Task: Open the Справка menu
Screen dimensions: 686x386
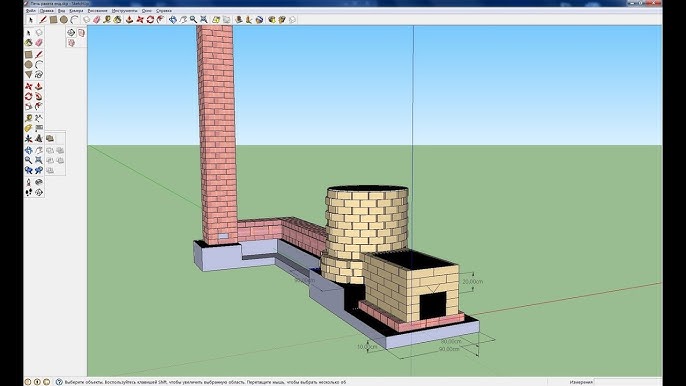Action: [164, 11]
